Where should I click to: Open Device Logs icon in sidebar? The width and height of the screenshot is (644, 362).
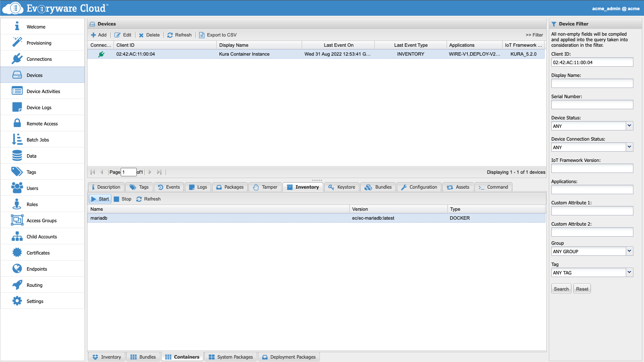tap(17, 107)
